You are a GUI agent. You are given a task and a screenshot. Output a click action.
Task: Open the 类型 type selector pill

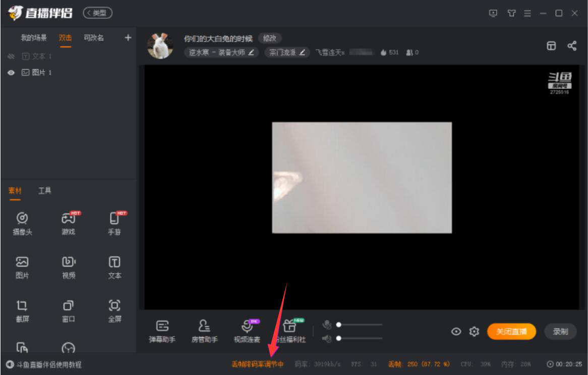(x=97, y=13)
